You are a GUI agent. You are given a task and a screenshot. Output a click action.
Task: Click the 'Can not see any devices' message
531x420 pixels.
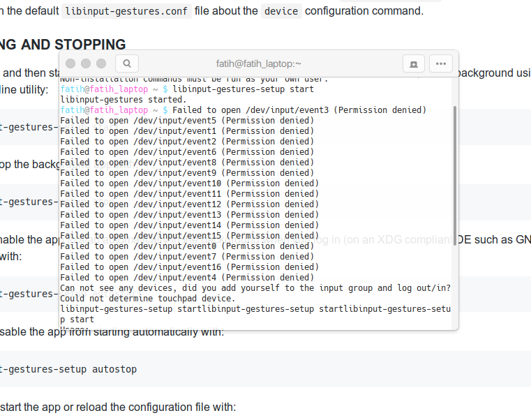click(255, 288)
